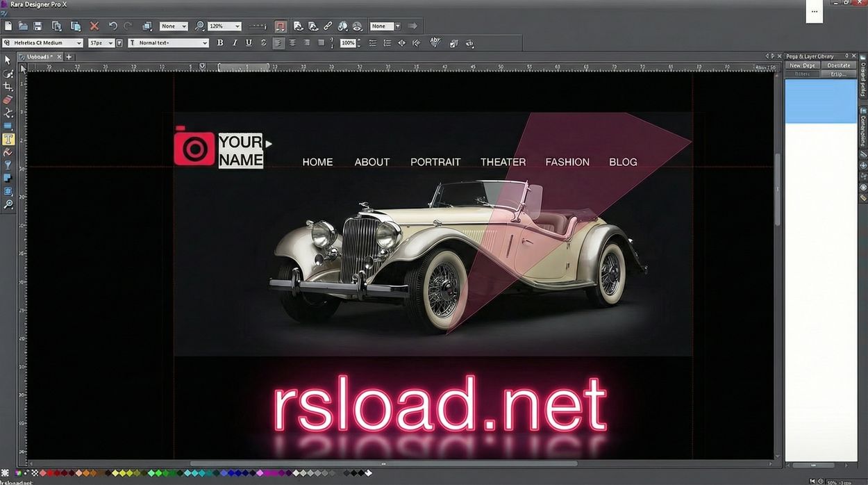The height and width of the screenshot is (485, 868).
Task: Toggle Underline text formatting
Action: (249, 43)
